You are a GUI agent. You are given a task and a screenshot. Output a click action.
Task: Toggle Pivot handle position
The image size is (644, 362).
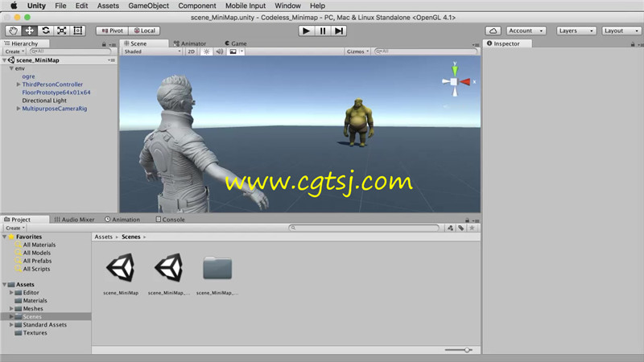(x=112, y=31)
